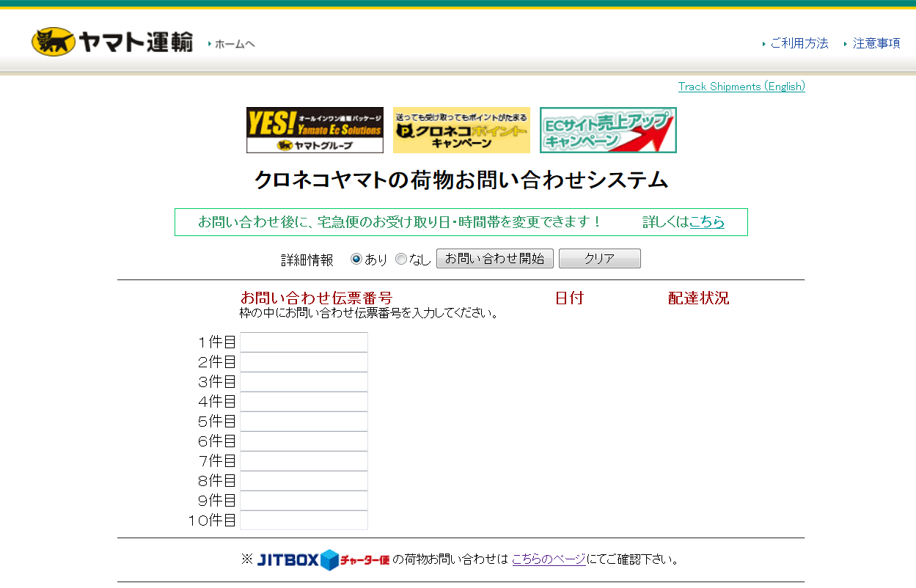Click the JITBOX charter service logo
Viewport: 916px width, 588px height.
[x=323, y=560]
